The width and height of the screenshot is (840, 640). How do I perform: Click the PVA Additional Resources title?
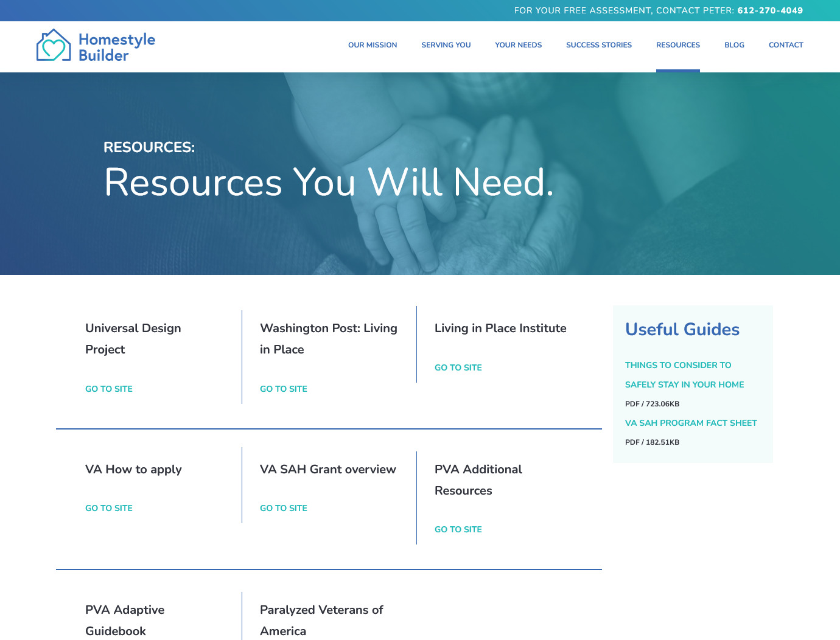click(478, 480)
